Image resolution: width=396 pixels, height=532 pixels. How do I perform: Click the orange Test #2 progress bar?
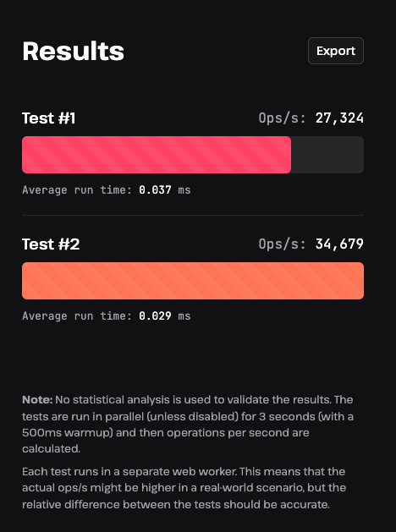[193, 281]
